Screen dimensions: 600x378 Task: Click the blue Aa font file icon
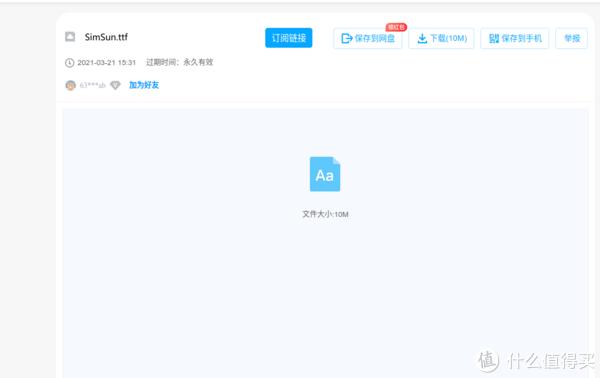(325, 174)
